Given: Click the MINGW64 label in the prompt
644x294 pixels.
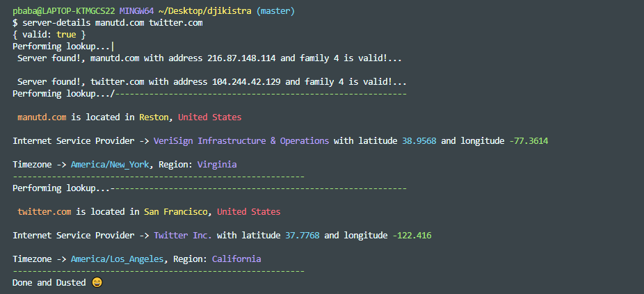Looking at the screenshot, I should tap(137, 11).
